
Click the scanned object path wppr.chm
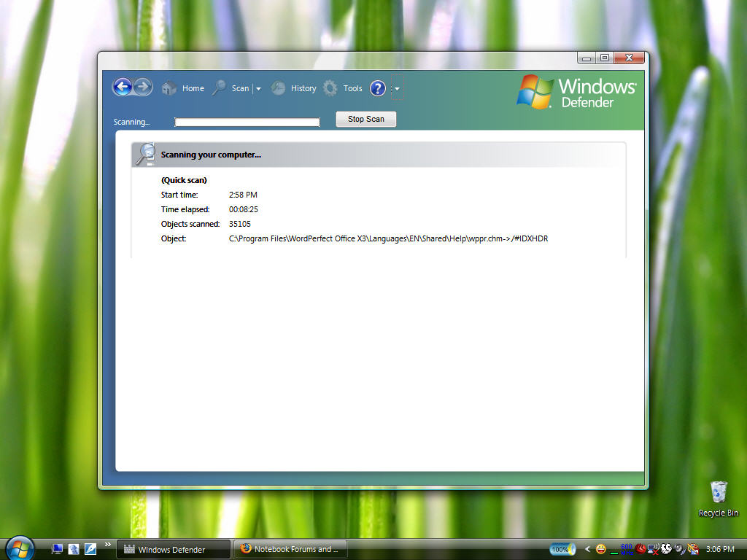pos(388,238)
